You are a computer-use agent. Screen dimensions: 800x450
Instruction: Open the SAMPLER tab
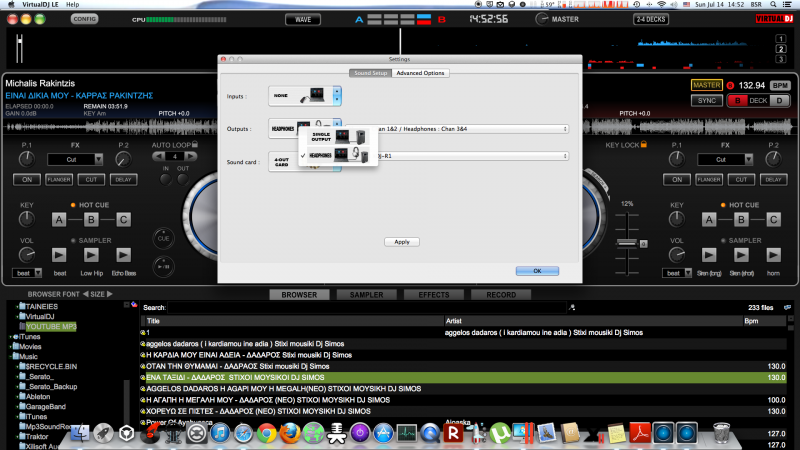(366, 295)
